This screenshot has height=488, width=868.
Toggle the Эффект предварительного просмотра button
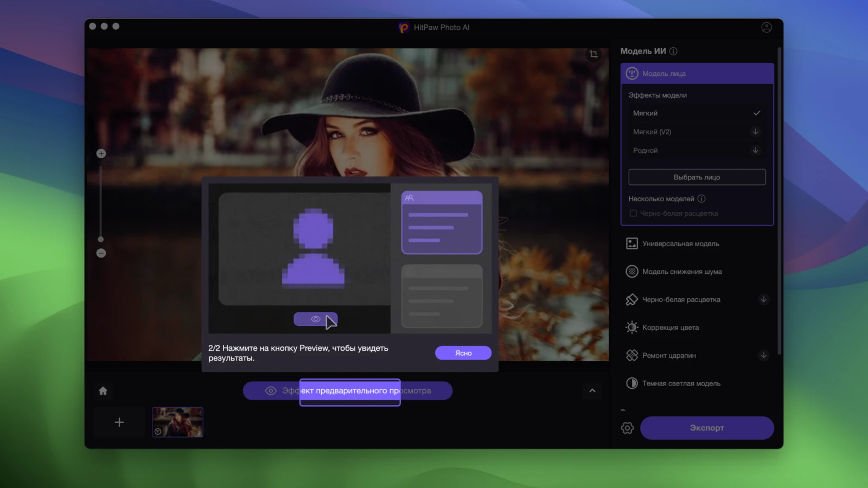point(348,391)
